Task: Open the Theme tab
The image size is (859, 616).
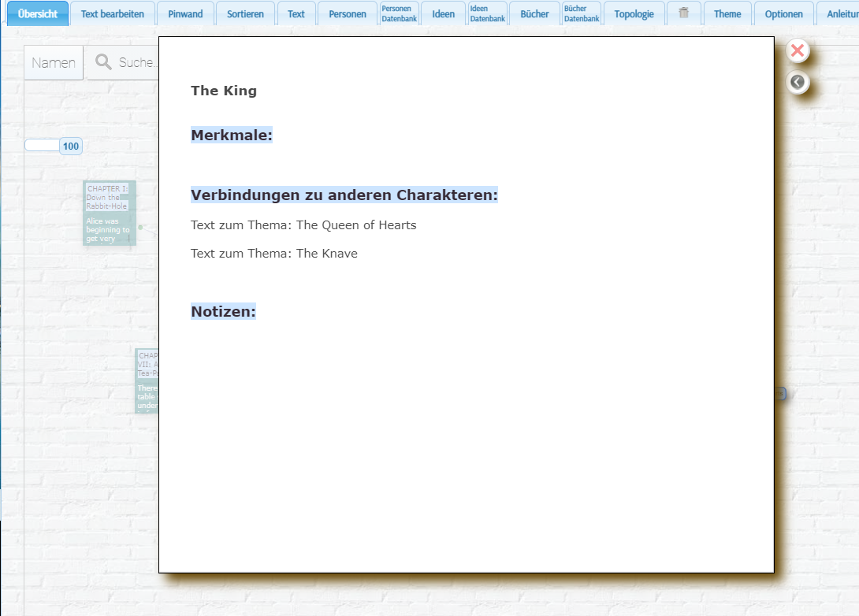Action: click(x=727, y=14)
